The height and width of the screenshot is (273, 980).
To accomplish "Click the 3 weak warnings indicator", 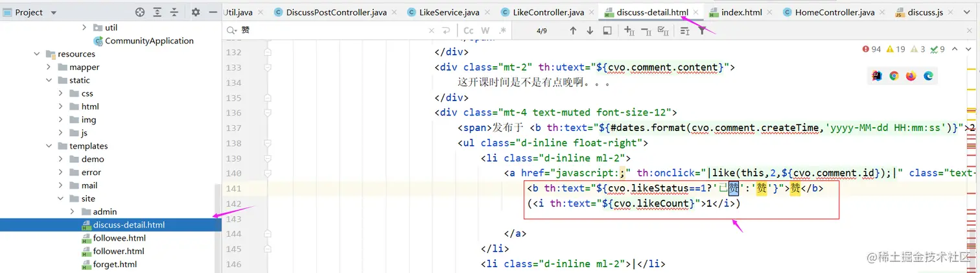I will pyautogui.click(x=918, y=49).
